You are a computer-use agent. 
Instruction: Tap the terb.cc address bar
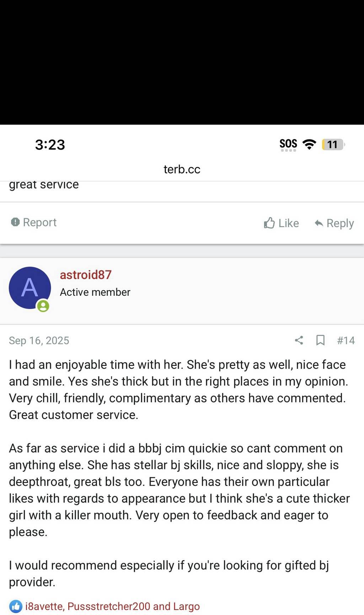click(x=182, y=169)
